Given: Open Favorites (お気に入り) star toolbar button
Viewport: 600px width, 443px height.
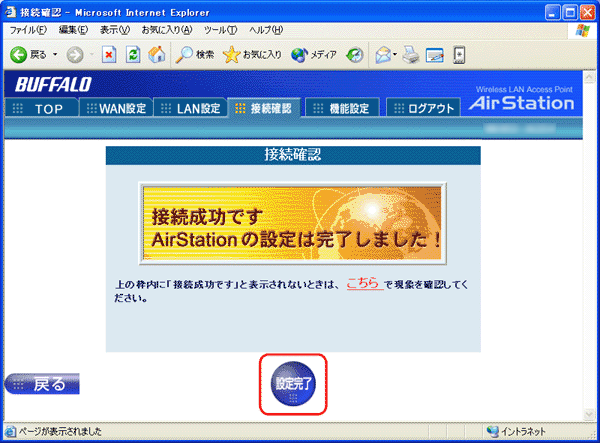Looking at the screenshot, I should click(252, 55).
